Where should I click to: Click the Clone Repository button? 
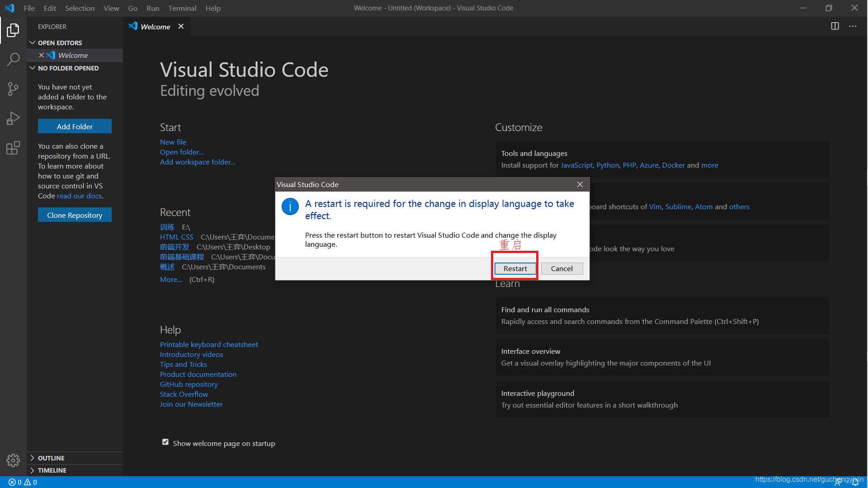click(75, 215)
